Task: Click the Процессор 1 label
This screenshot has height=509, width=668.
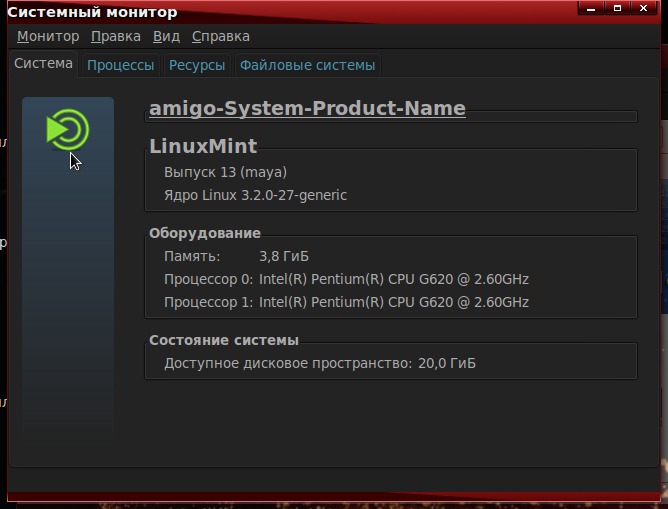Action: [x=208, y=302]
